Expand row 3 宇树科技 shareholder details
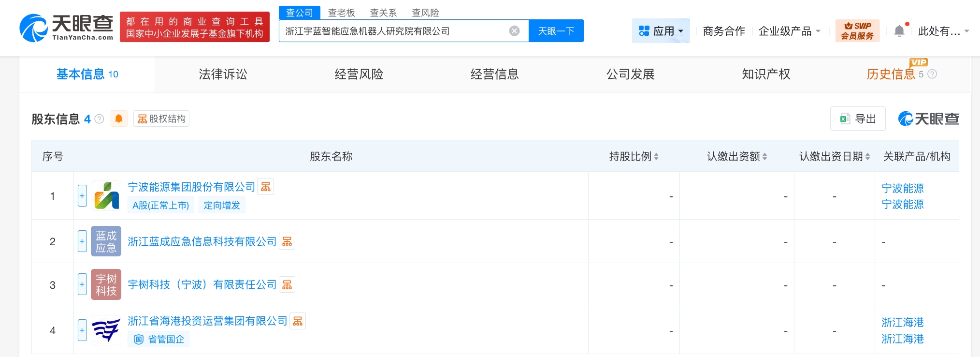 point(82,284)
